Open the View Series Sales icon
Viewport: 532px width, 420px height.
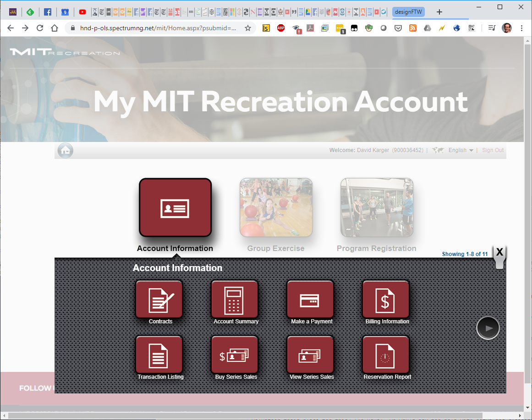tap(310, 355)
